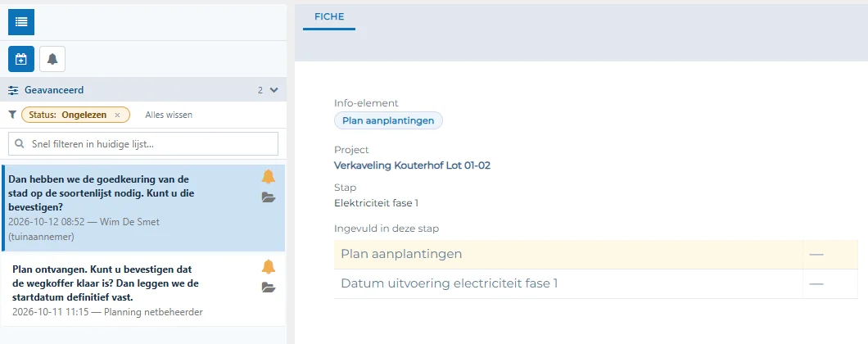The image size is (868, 344).
Task: Click the calendar add button
Action: point(21,59)
